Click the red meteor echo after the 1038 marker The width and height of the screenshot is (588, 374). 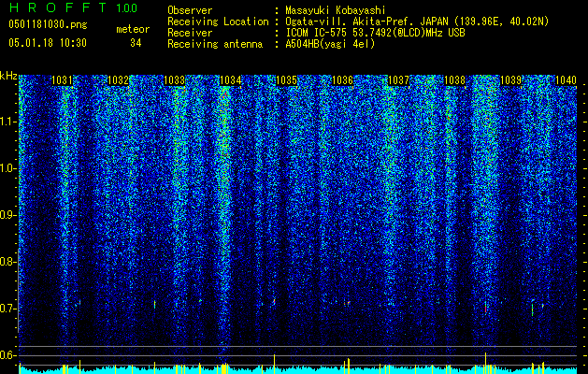click(485, 309)
